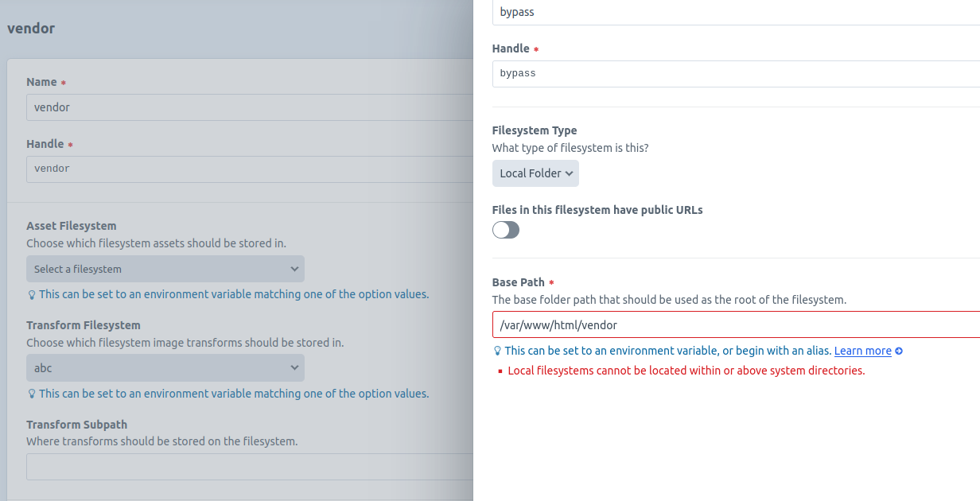The image size is (980, 501).
Task: Click the vendor Handle input field
Action: 250,169
